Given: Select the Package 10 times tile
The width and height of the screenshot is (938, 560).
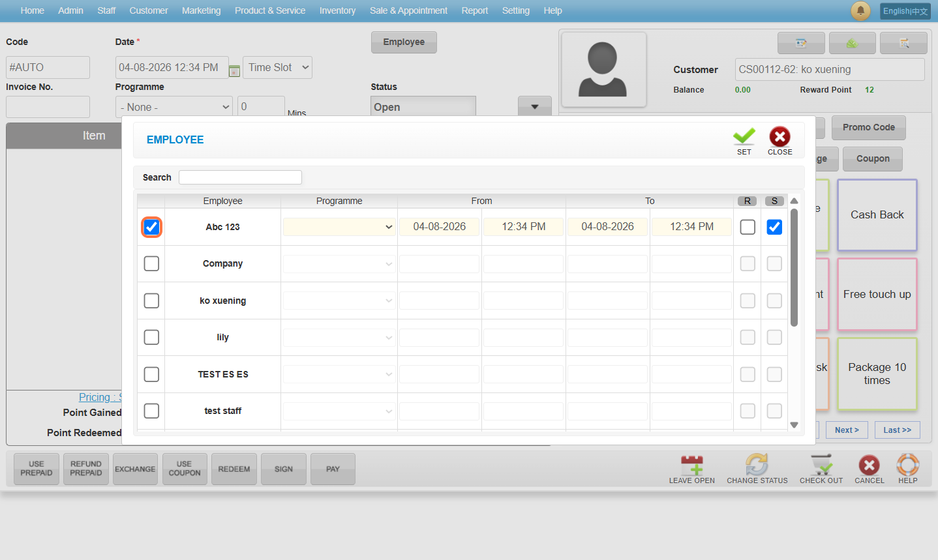Looking at the screenshot, I should pyautogui.click(x=877, y=374).
